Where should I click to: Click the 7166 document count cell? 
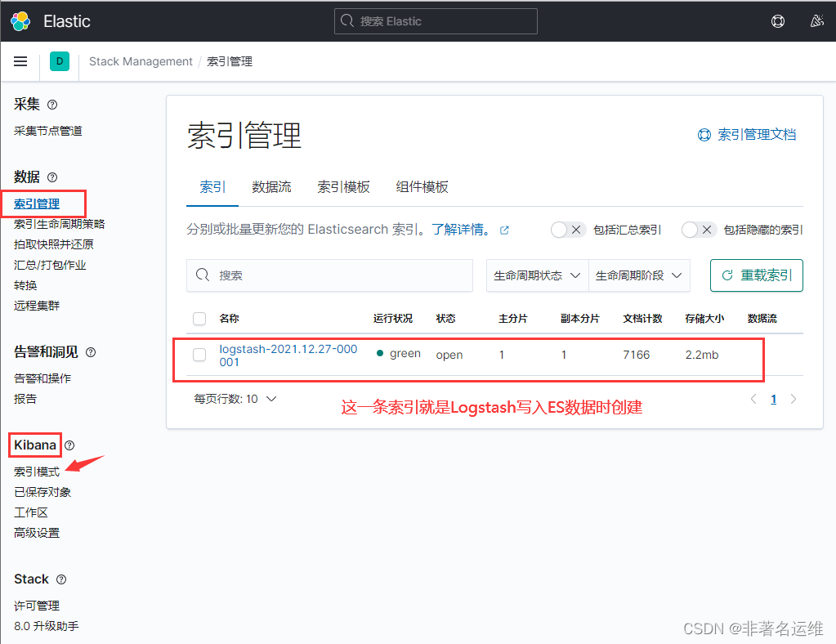tap(637, 355)
